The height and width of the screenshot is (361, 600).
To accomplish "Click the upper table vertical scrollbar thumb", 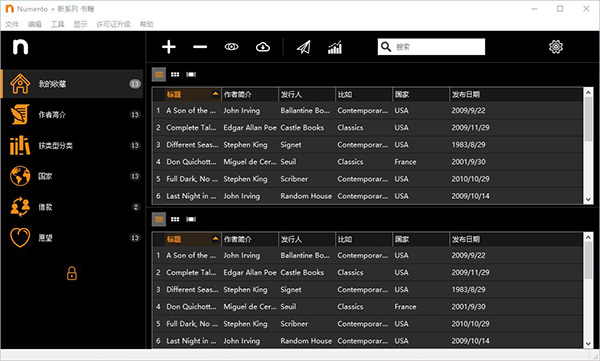I will (588, 119).
